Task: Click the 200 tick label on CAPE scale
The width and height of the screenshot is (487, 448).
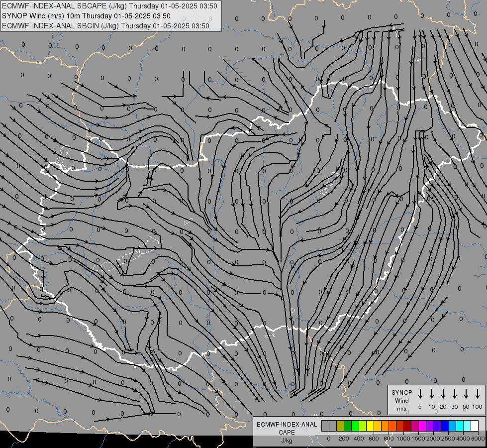Action: (344, 439)
